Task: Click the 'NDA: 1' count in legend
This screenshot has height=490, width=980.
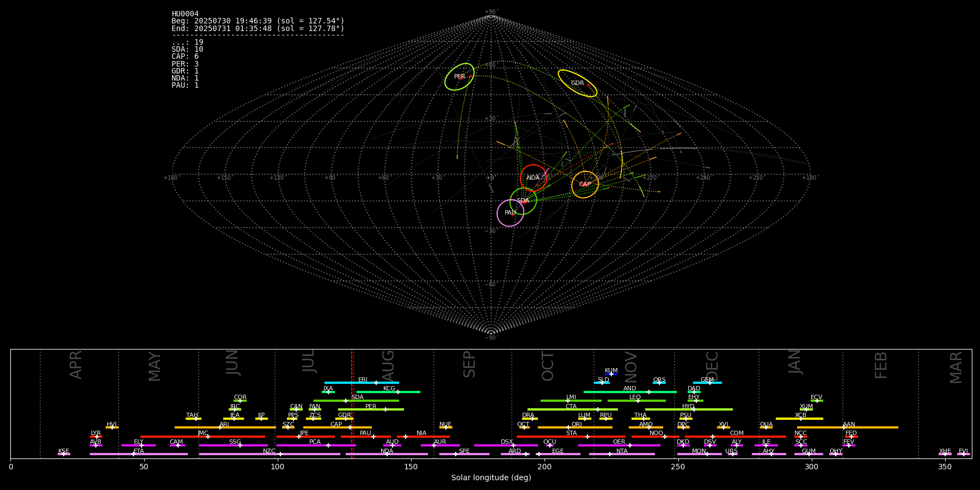Action: tap(185, 78)
